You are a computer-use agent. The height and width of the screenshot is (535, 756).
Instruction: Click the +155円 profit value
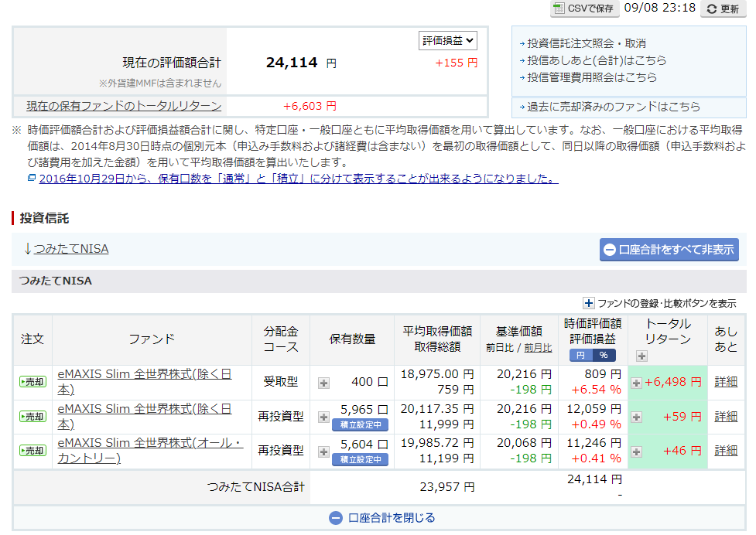(x=456, y=63)
